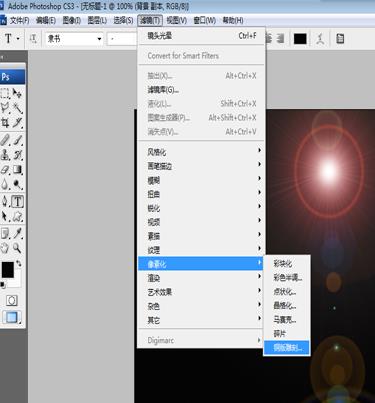Open the 选择(S) menu
The image size is (375, 403).
[x=123, y=21]
